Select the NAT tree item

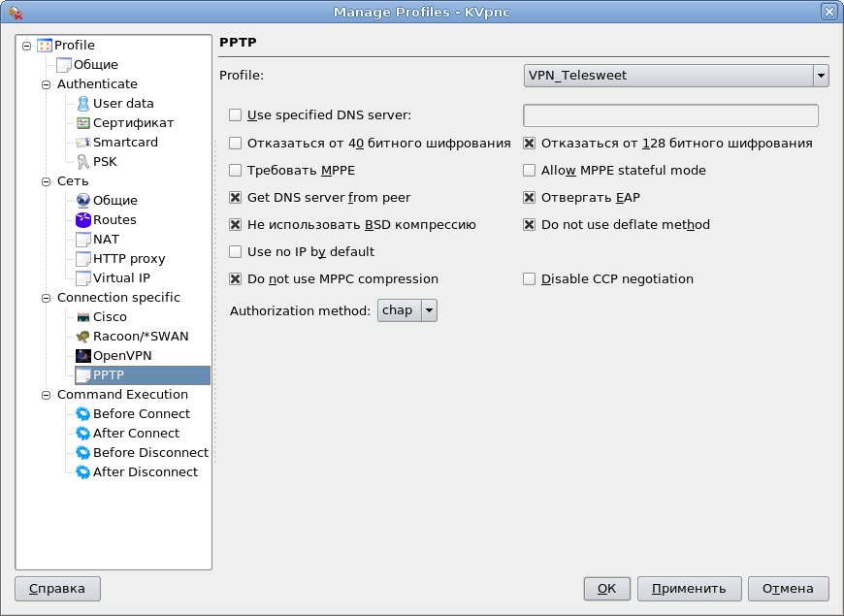[x=106, y=240]
